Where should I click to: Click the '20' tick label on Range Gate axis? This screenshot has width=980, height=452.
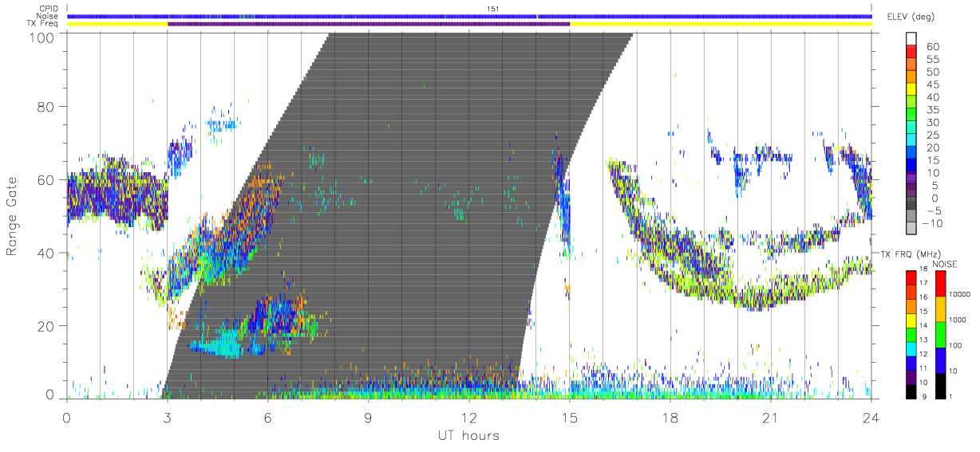[46, 327]
